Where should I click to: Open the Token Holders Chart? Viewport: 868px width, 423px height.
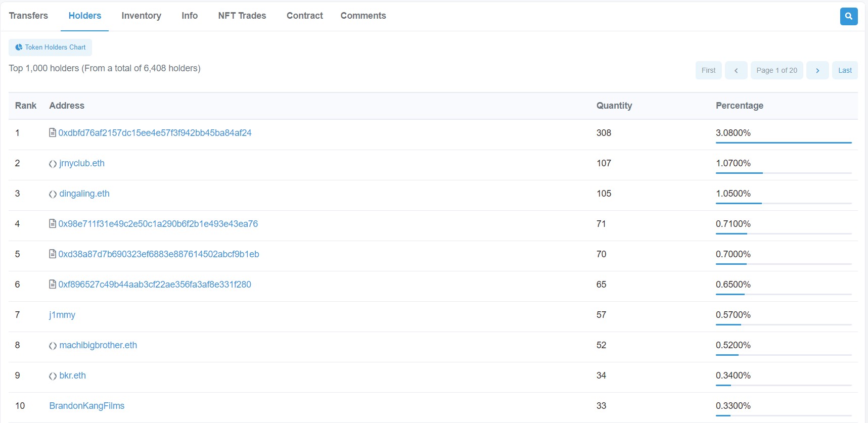pos(51,48)
